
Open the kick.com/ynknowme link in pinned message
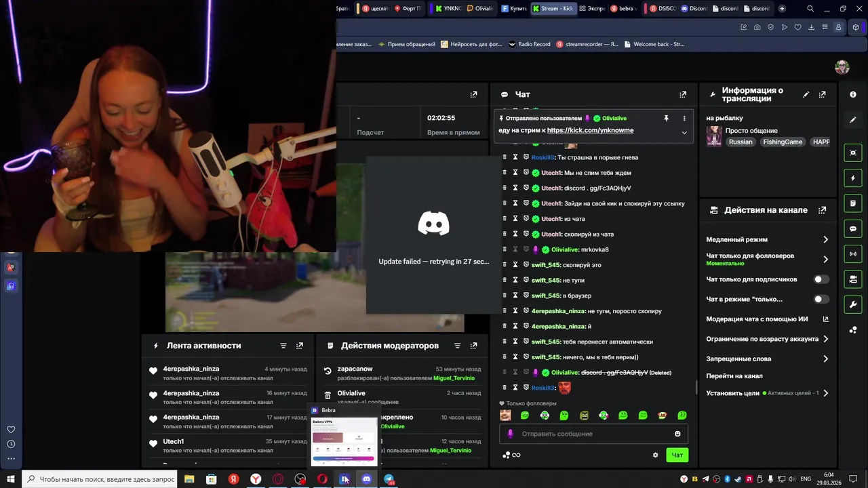click(590, 130)
